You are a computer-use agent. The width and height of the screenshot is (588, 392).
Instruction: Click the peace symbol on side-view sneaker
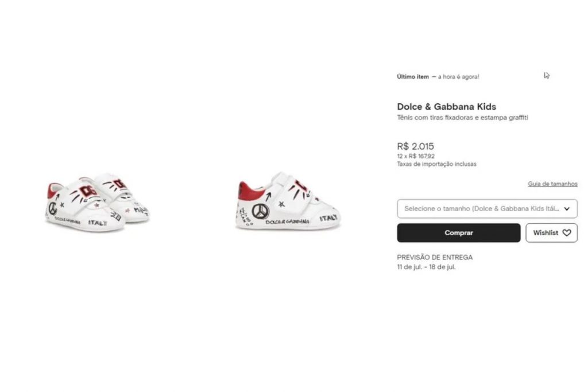(260, 211)
